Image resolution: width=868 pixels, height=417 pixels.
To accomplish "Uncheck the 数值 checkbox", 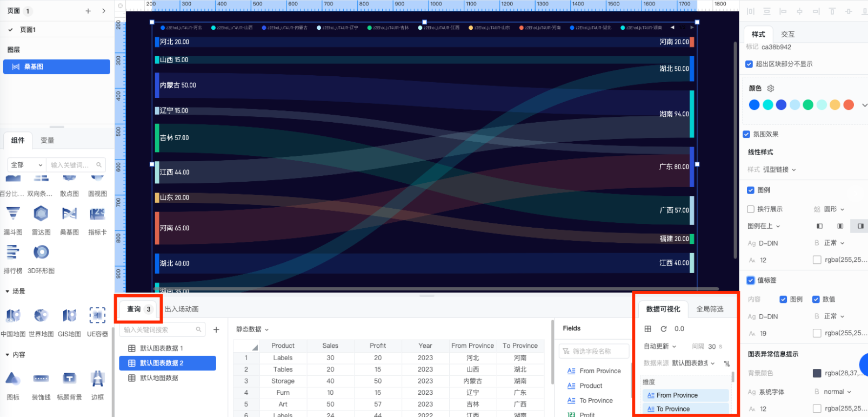I will 816,299.
